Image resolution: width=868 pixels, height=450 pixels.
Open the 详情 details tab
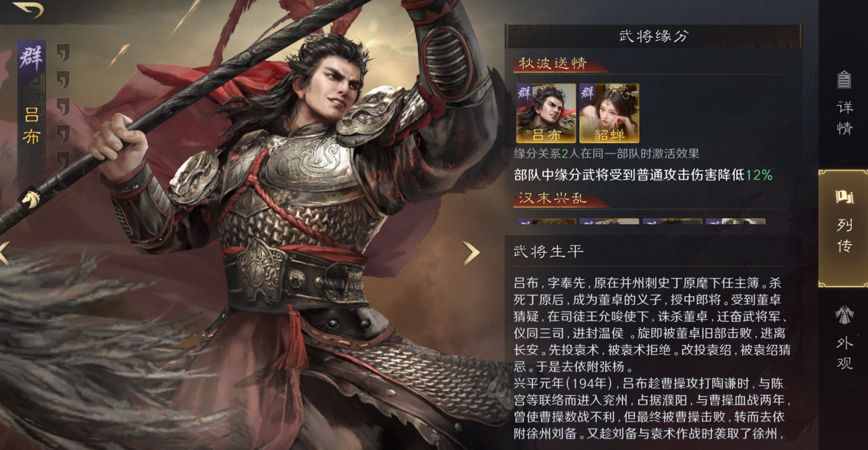[x=844, y=102]
